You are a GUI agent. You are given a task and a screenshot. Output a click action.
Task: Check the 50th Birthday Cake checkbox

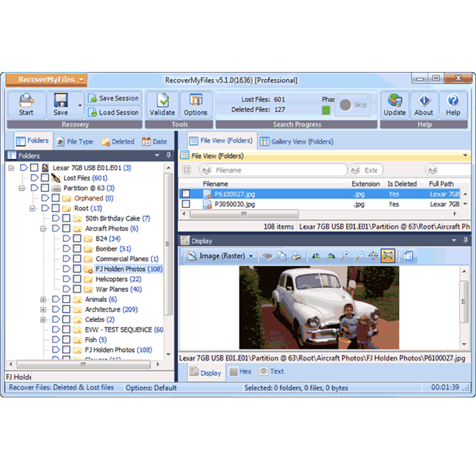click(x=66, y=218)
